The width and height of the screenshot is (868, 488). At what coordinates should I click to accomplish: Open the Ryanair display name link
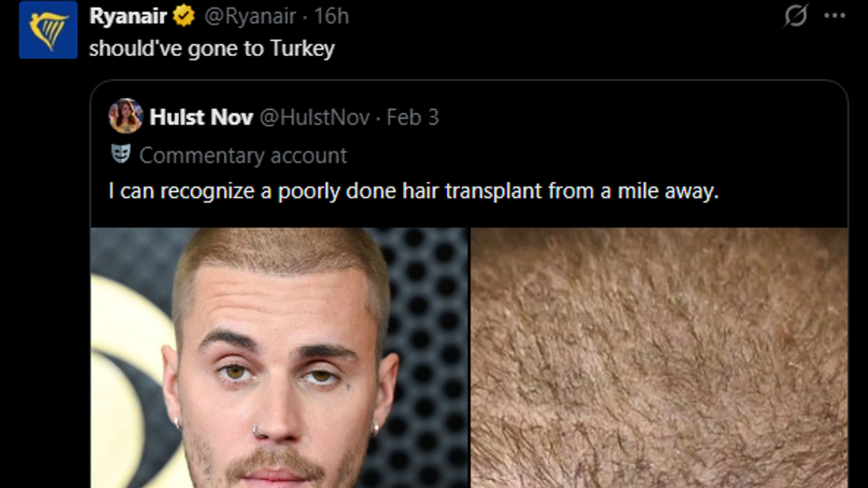tap(128, 16)
